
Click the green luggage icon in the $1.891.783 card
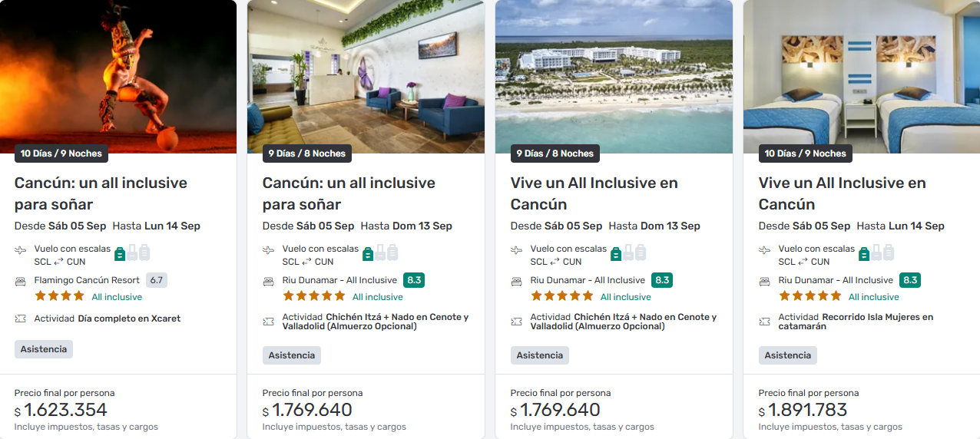click(864, 253)
